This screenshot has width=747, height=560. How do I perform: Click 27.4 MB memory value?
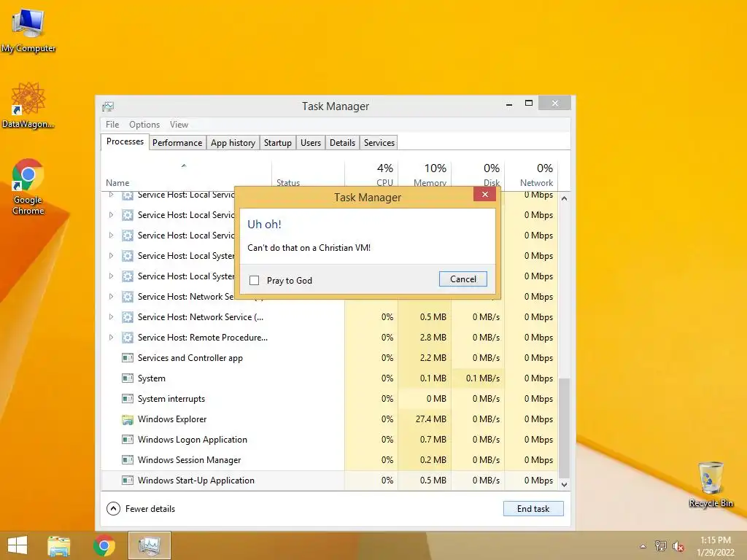430,419
